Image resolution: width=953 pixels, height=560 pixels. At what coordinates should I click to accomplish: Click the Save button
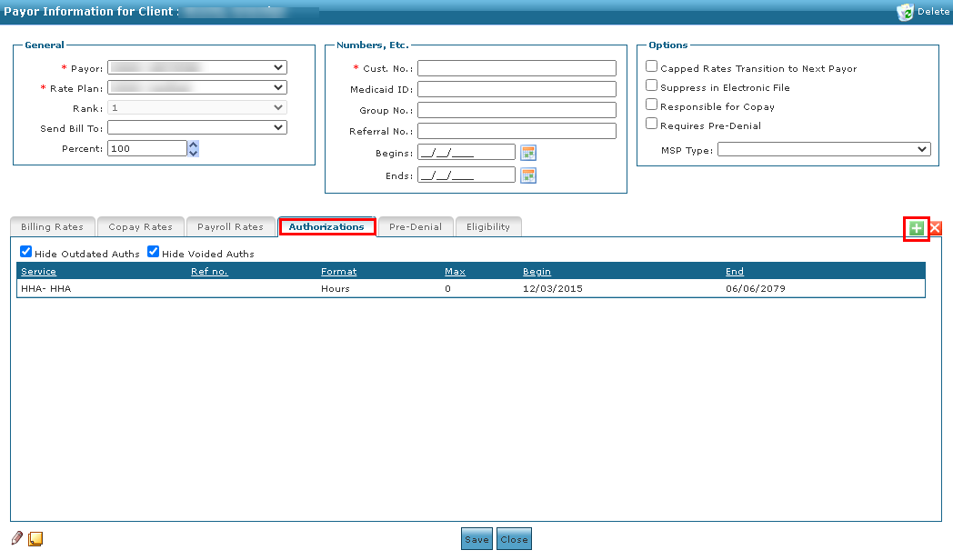point(476,539)
